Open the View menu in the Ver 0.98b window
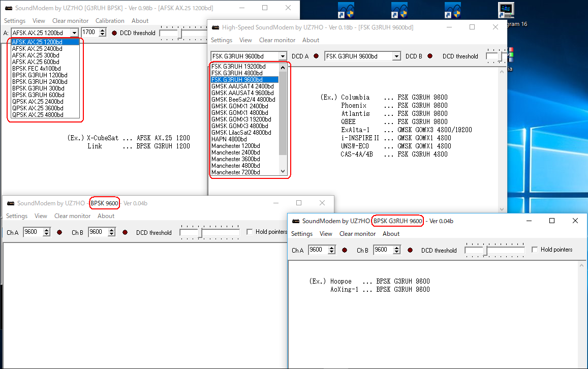The height and width of the screenshot is (369, 588). pyautogui.click(x=39, y=21)
